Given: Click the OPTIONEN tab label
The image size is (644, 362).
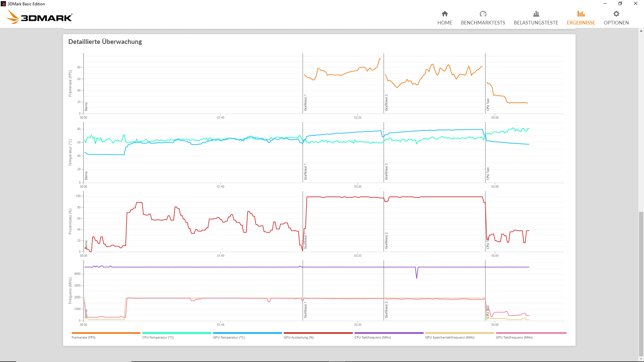Looking at the screenshot, I should [x=616, y=23].
